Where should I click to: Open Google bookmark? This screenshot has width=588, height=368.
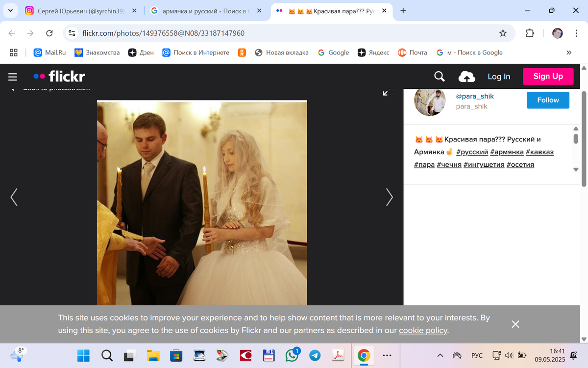tap(333, 53)
